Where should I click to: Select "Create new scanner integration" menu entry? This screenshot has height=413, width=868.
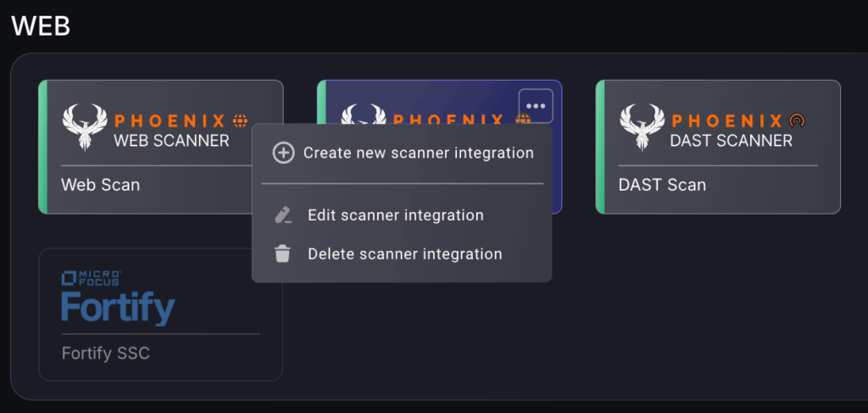pyautogui.click(x=418, y=153)
